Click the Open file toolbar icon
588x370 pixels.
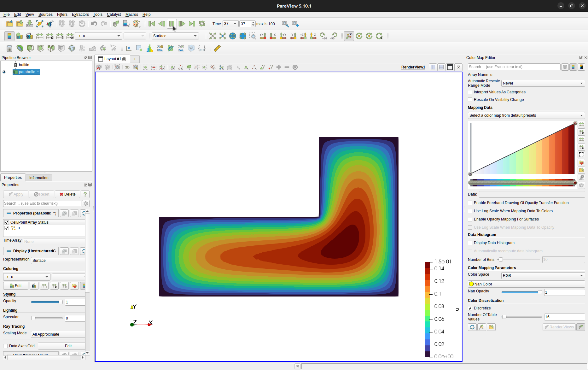pos(9,24)
